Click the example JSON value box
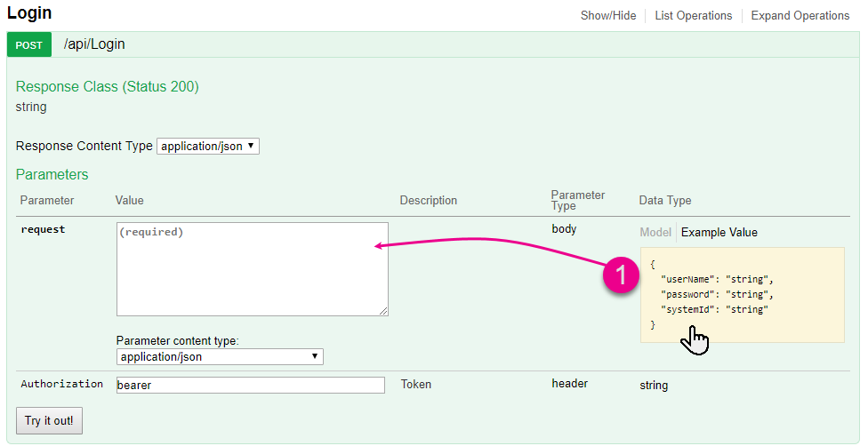This screenshot has width=868, height=446. click(x=743, y=295)
